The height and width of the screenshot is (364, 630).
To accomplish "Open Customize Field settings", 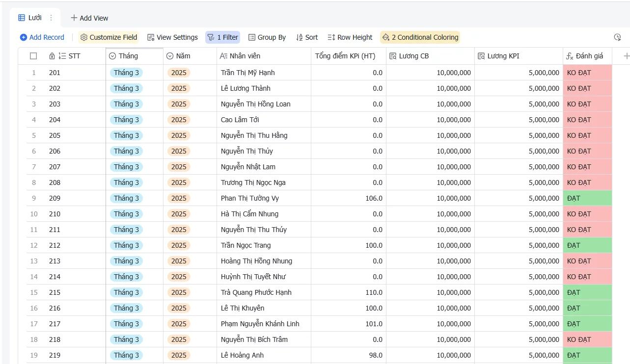I will 109,37.
